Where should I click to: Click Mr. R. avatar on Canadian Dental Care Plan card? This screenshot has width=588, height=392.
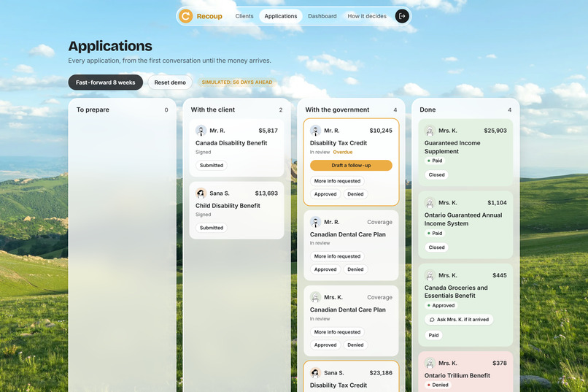coord(315,222)
